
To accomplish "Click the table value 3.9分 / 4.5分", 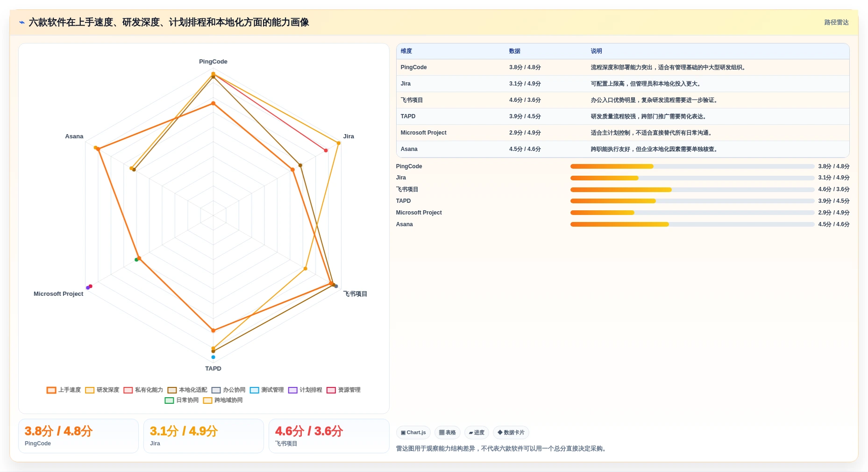I will click(525, 116).
